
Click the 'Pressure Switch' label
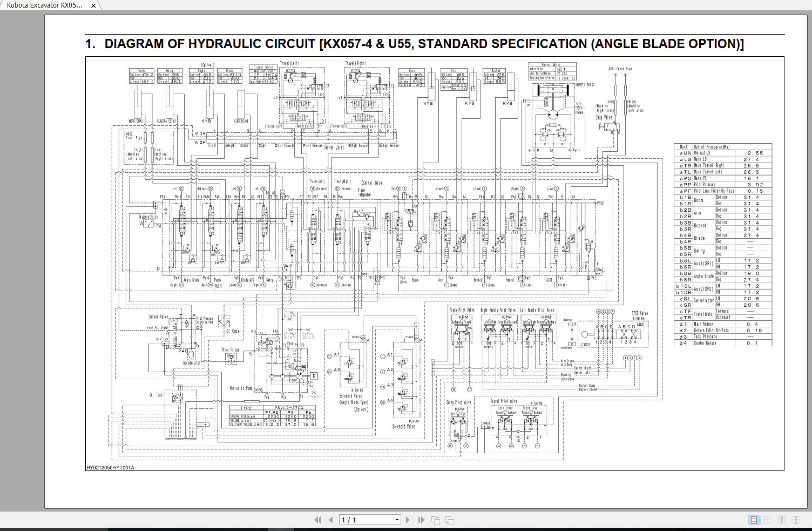pos(148,217)
